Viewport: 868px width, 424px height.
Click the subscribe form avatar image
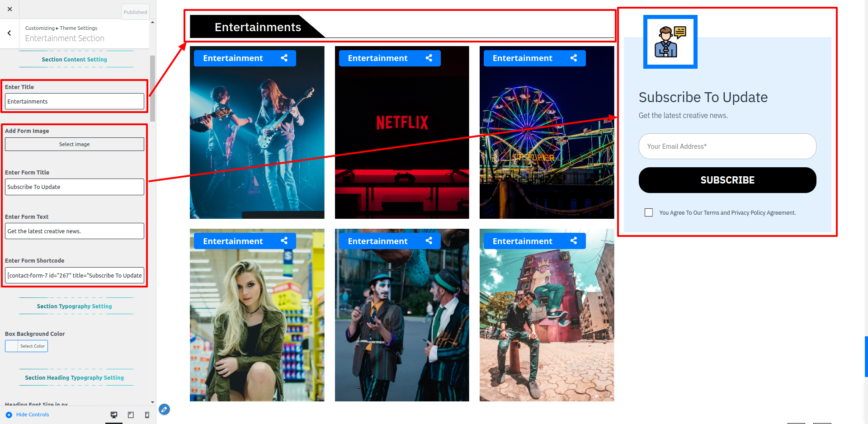point(670,42)
